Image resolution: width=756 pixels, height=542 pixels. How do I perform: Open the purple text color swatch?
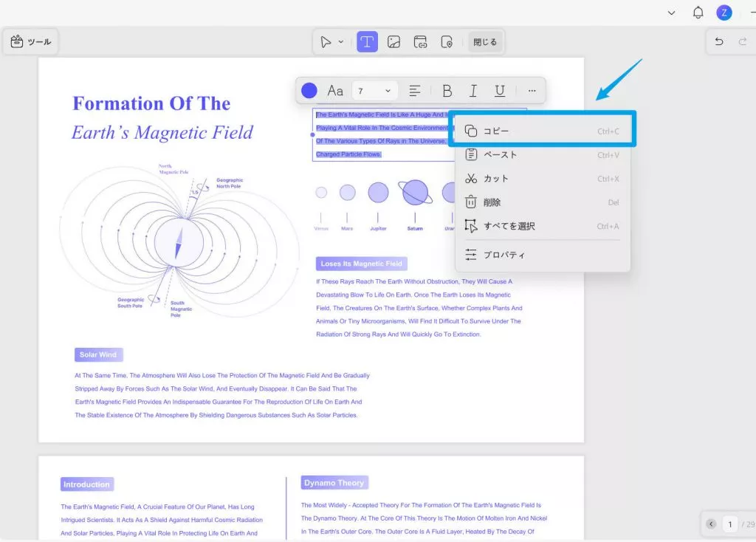pos(309,91)
